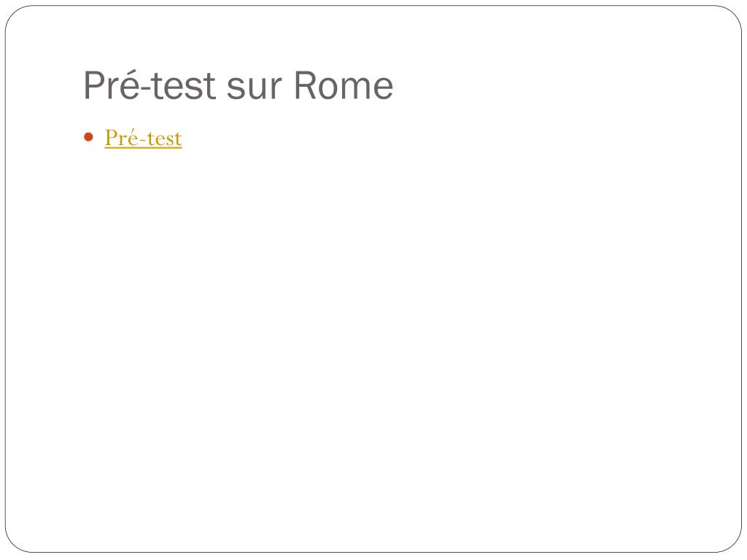Click the orange bullet point marker
Viewport: 747px width, 560px height.
pos(90,137)
